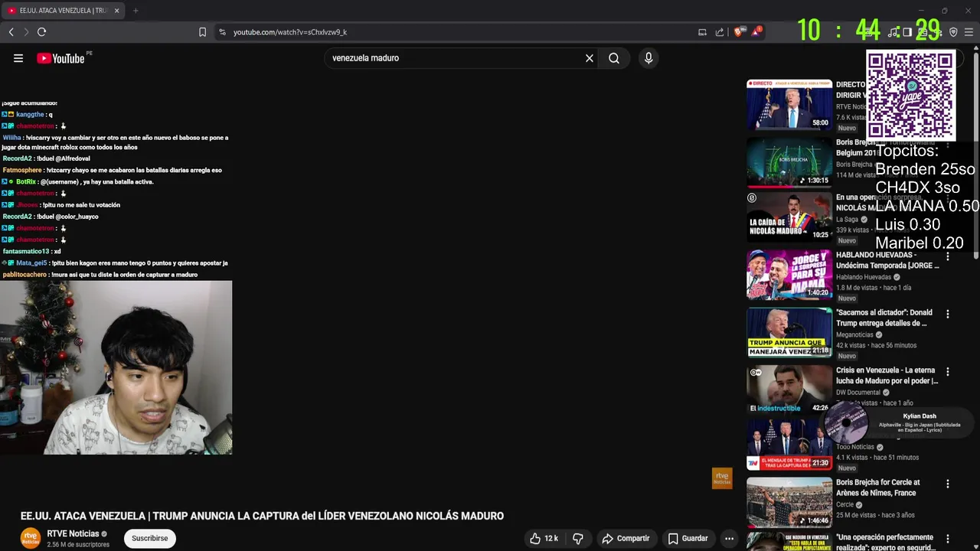Open Brave Rewards triangle icon
This screenshot has height=551, width=980.
click(x=756, y=32)
